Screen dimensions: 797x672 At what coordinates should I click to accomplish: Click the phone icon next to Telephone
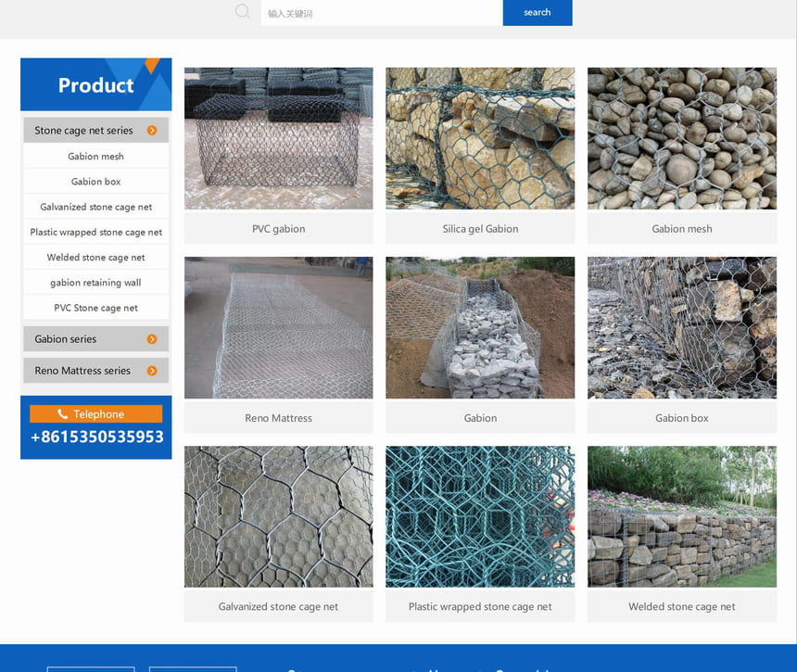(x=63, y=414)
